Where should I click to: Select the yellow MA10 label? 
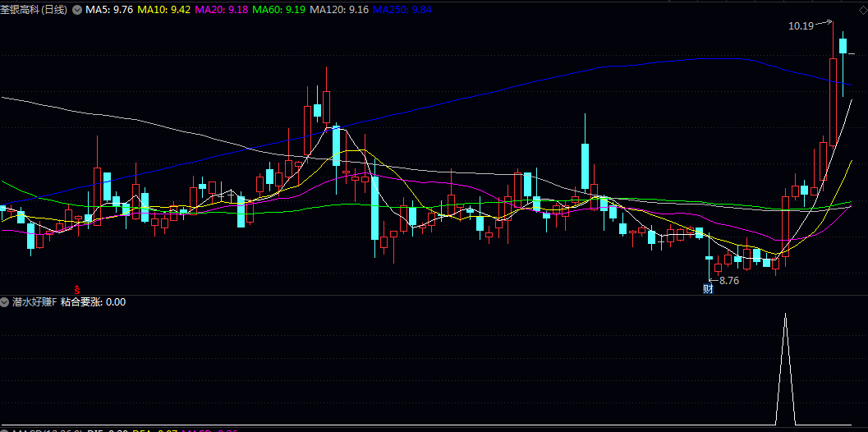point(163,10)
